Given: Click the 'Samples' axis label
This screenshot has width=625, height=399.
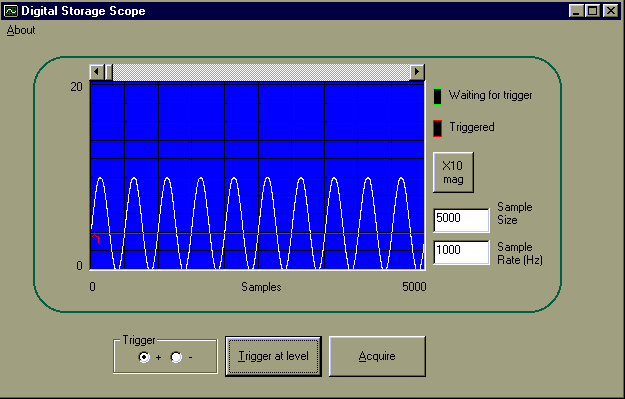Looking at the screenshot, I should 261,287.
